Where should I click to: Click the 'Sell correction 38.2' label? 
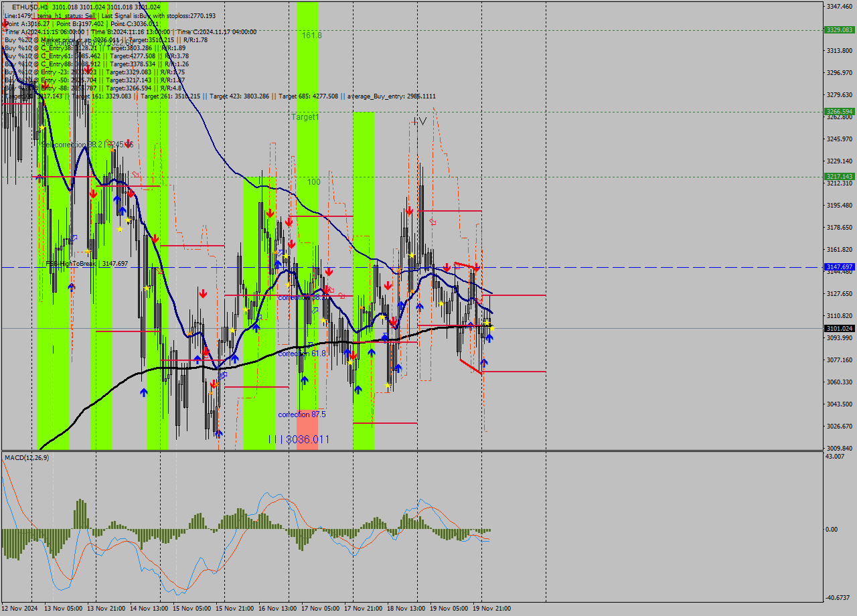72,145
